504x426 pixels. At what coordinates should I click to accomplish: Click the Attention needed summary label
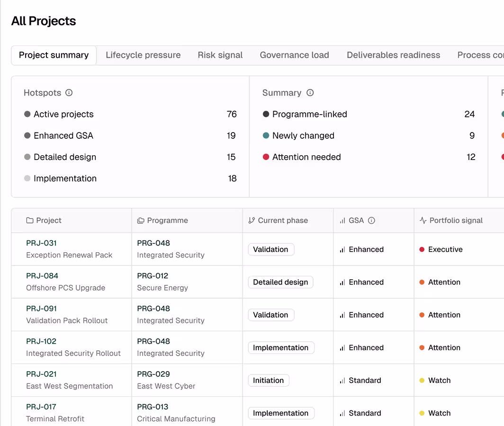click(x=306, y=157)
